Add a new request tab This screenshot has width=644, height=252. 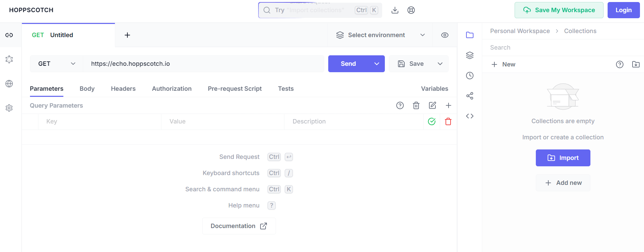(x=127, y=35)
